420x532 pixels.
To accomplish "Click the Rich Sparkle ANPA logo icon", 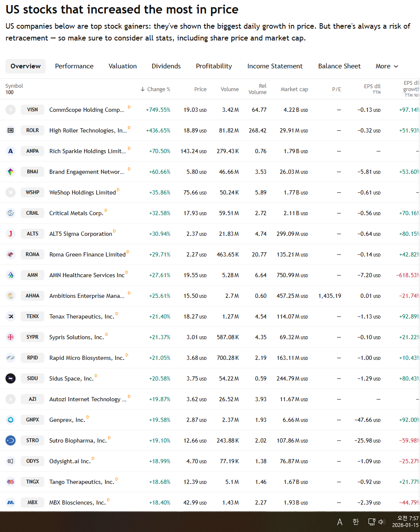I will tap(11, 151).
